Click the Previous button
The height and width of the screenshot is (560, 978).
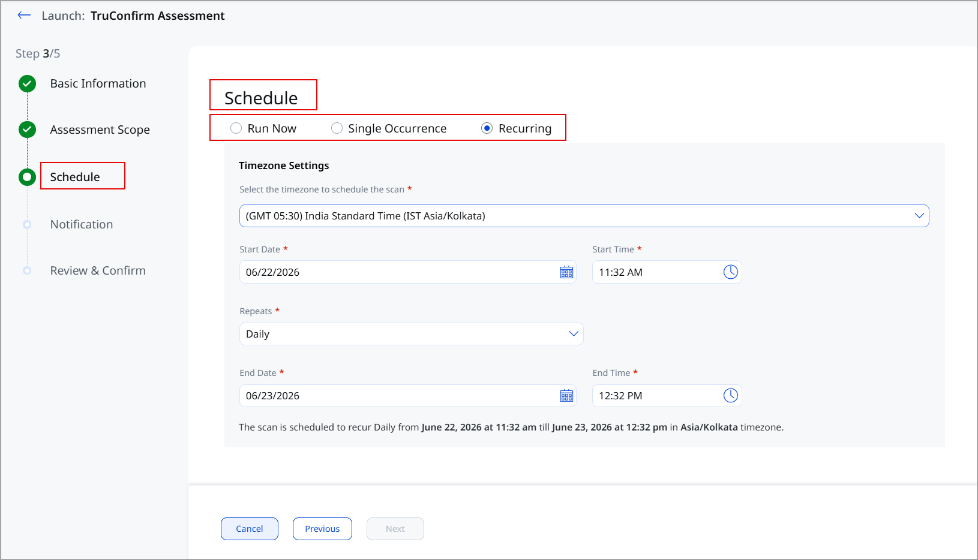(x=322, y=529)
